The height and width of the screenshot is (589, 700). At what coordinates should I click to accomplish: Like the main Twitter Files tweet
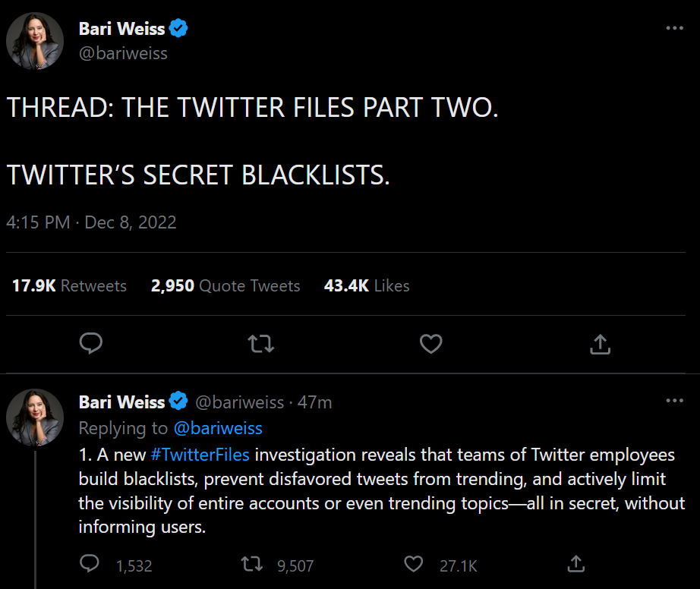click(x=431, y=345)
